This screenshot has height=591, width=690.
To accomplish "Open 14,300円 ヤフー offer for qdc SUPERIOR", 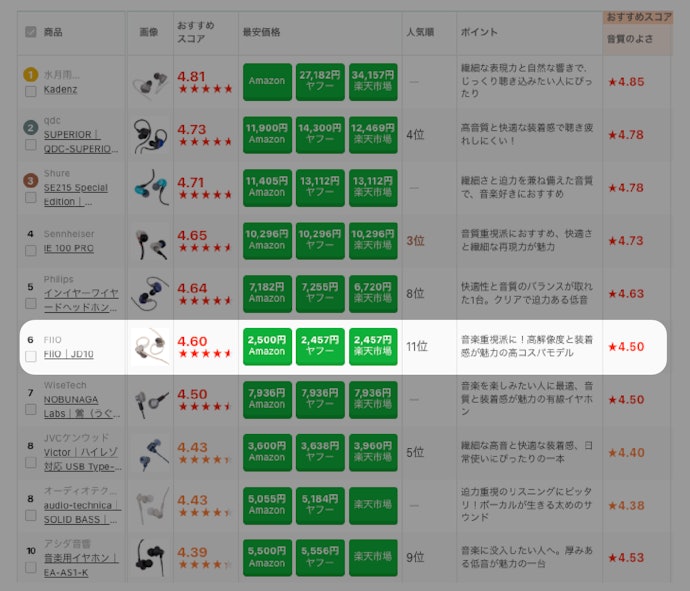I will (320, 135).
